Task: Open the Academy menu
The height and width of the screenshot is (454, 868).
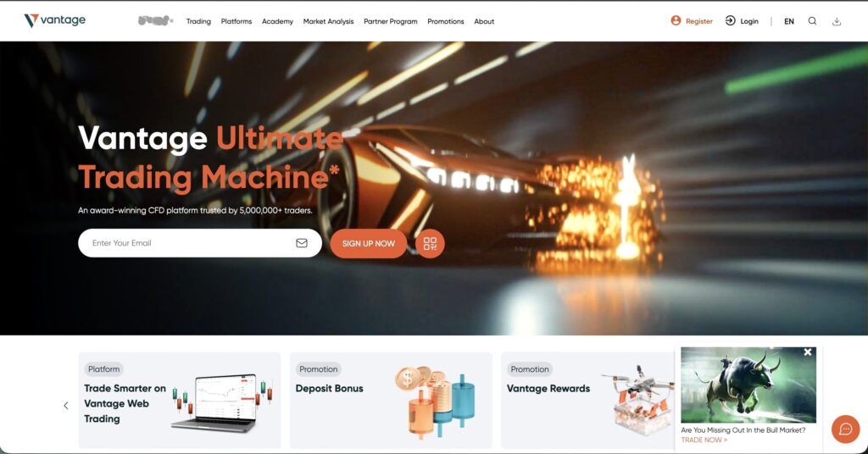Action: pos(277,21)
